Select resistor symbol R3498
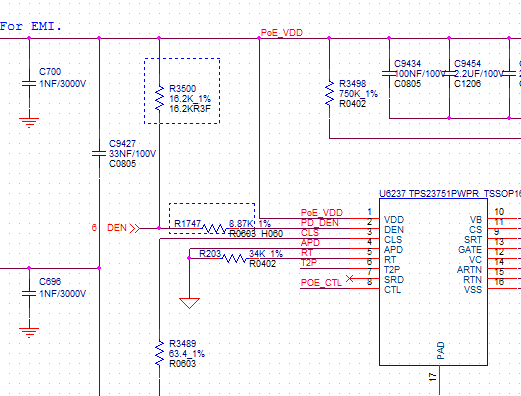 click(x=329, y=93)
